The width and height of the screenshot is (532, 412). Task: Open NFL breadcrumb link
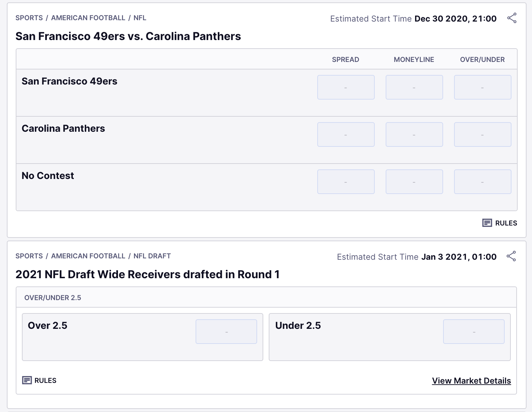click(140, 18)
